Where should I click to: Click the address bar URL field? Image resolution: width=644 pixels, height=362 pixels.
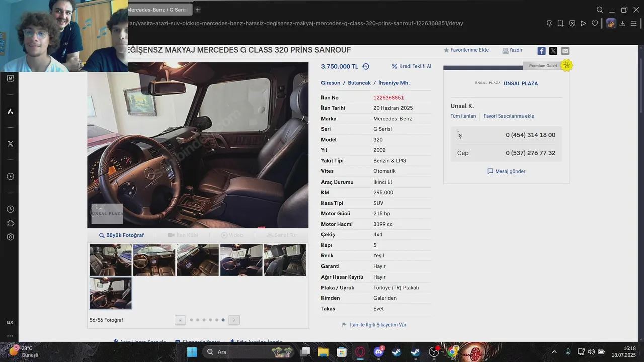tap(332, 23)
